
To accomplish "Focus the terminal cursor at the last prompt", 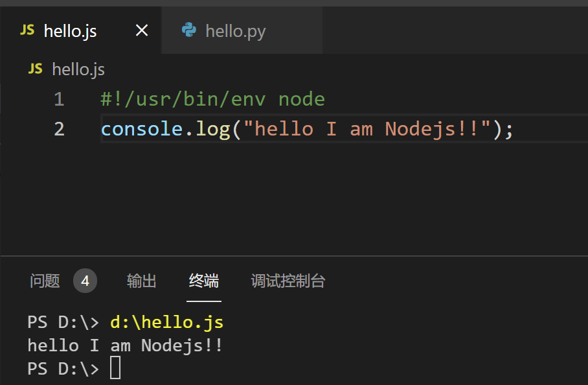I will click(115, 368).
